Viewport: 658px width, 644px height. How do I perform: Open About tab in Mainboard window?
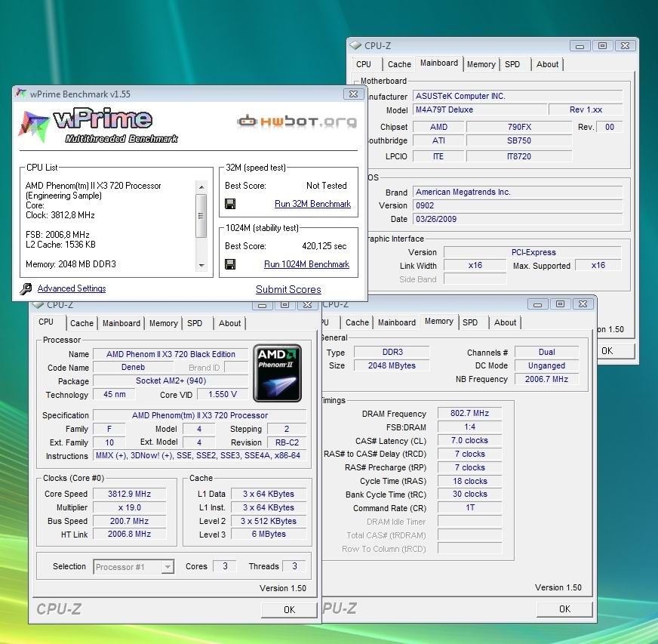point(547,64)
